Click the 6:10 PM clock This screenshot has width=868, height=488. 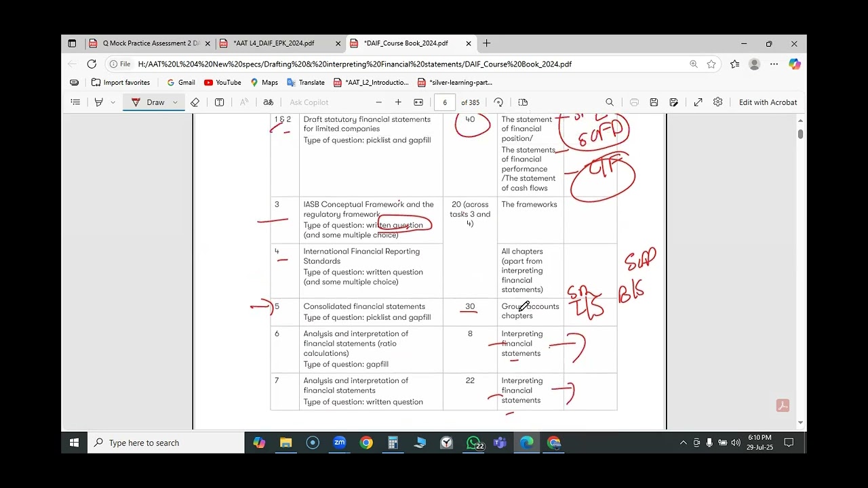pyautogui.click(x=760, y=438)
